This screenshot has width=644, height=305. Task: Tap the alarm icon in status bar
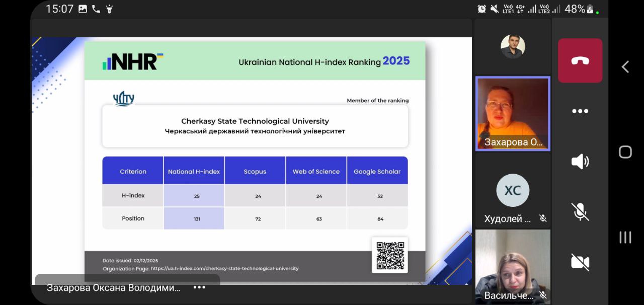482,9
